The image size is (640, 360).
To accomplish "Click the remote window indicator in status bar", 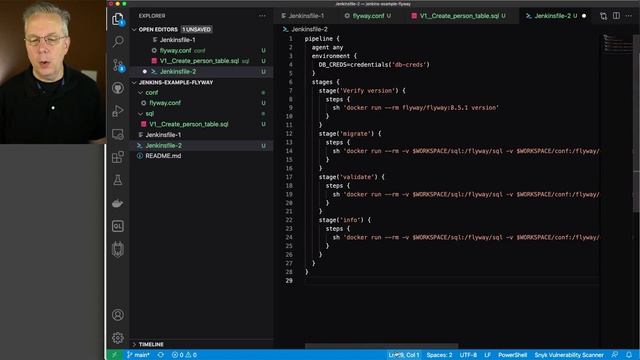I will pyautogui.click(x=114, y=355).
